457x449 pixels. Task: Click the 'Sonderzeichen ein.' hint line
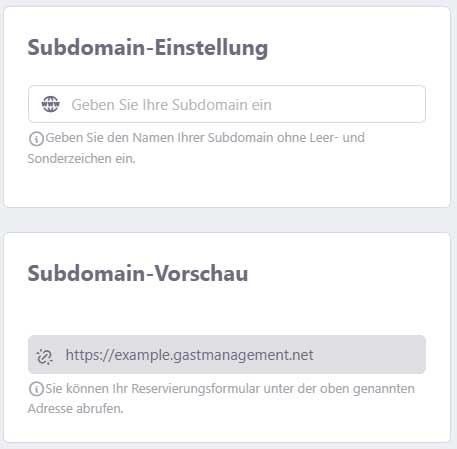[81, 159]
